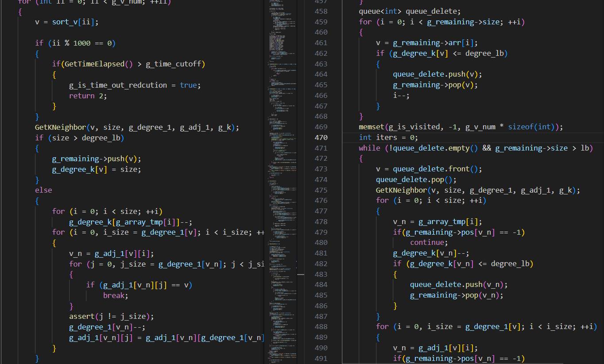Click 'sort_v[ii]' in the left editor
604x364 pixels.
[80, 22]
